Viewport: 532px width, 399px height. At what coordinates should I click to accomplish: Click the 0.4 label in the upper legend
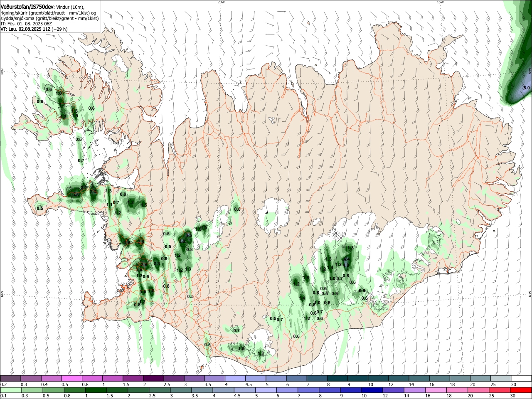(44, 384)
